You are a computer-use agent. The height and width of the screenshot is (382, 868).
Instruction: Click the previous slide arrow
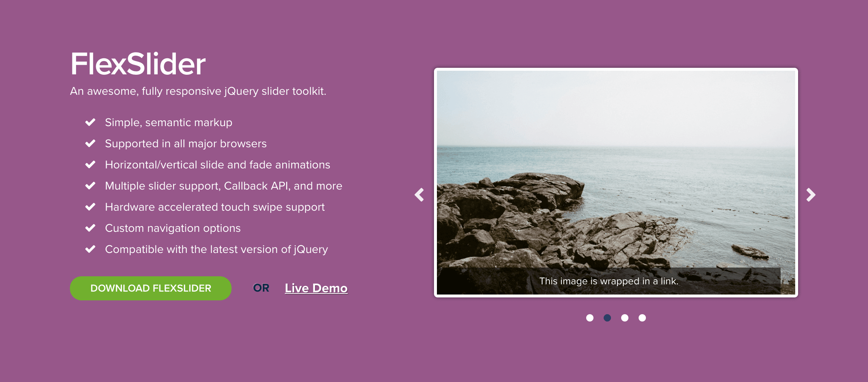(x=419, y=195)
